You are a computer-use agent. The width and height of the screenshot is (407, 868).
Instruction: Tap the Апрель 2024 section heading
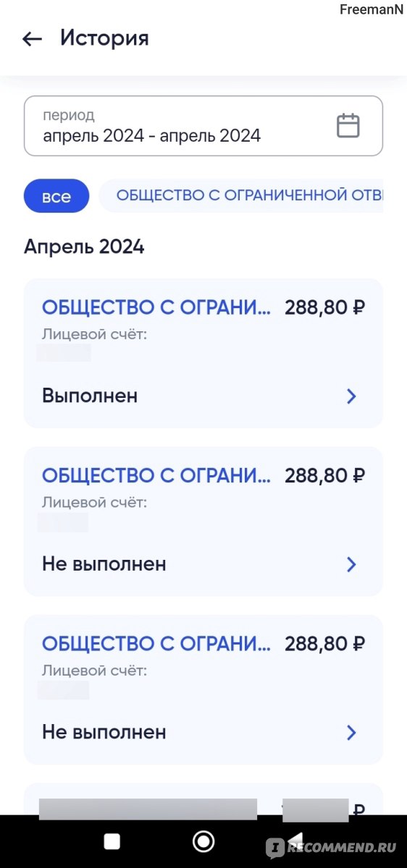(x=84, y=247)
